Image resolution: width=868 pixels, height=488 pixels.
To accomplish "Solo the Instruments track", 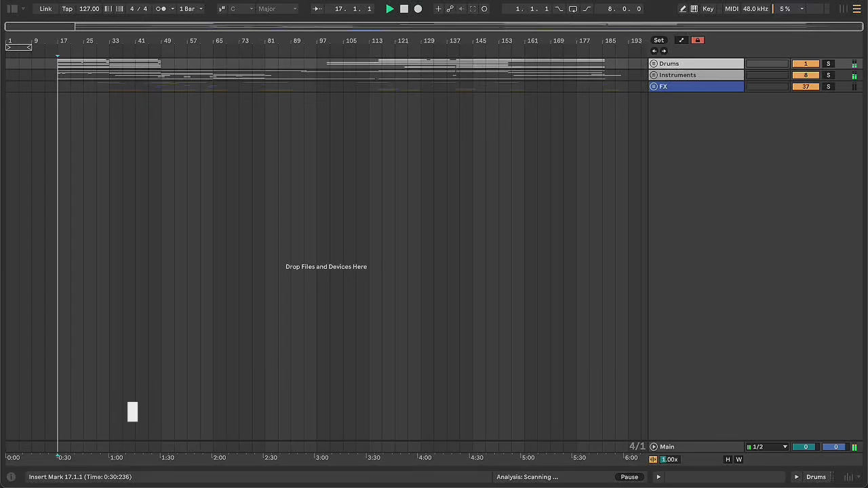I will pos(828,75).
